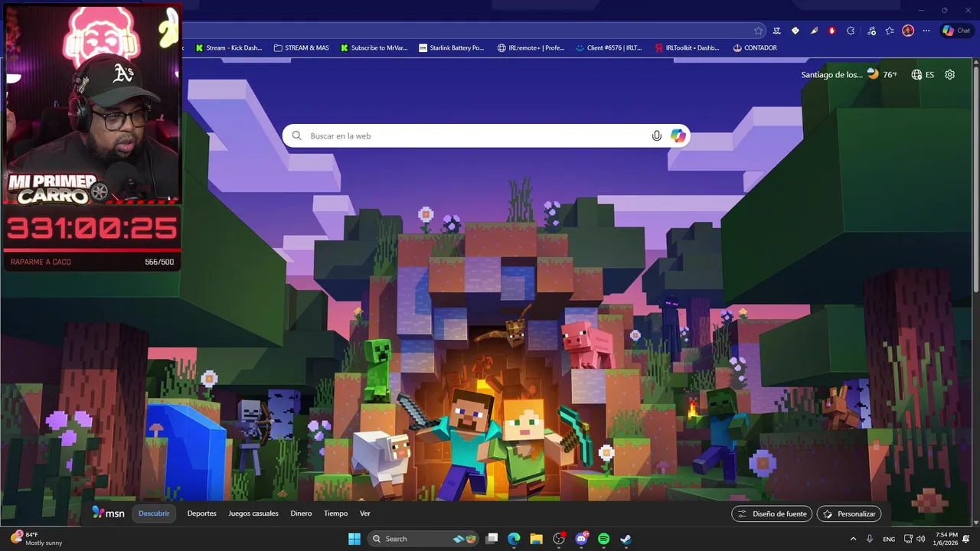Open the taskbar app with red notification dot
980x551 pixels.
pos(559,539)
